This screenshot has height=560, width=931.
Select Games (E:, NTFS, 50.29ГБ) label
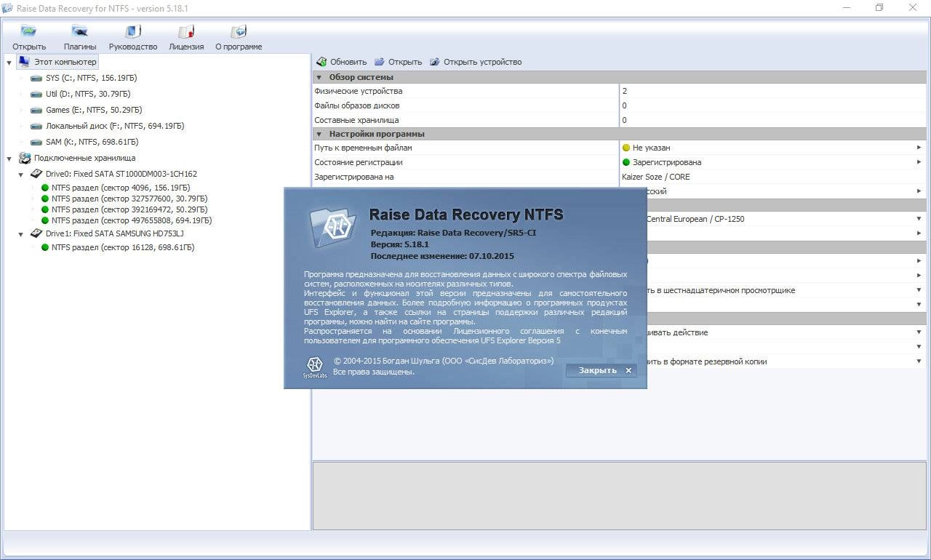[94, 110]
